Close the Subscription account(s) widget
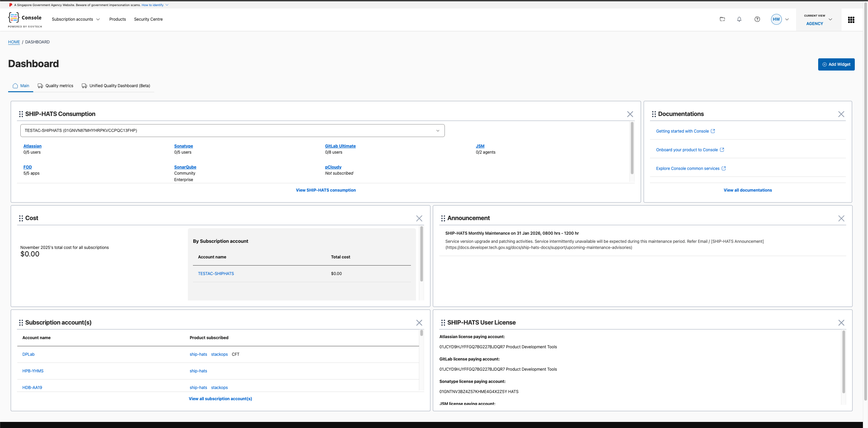This screenshot has width=868, height=428. click(419, 323)
